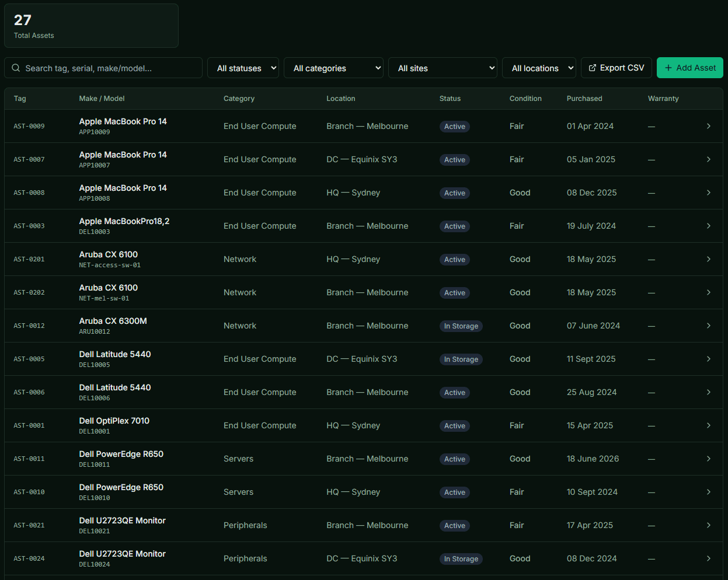Click the Status column header
Viewport: 728px width, 580px height.
click(450, 99)
